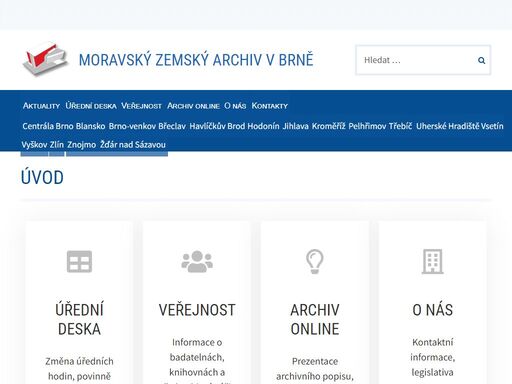Screen dimensions: 512x384
Task: Focus the Hledat search field
Action: [x=423, y=60]
